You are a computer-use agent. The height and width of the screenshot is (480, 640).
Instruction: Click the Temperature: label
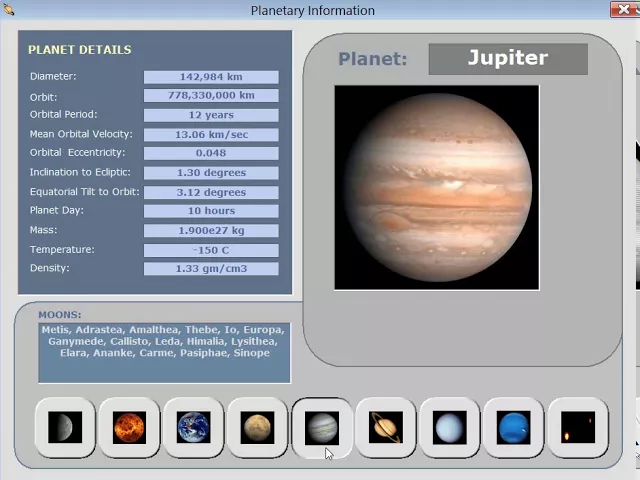(x=62, y=249)
